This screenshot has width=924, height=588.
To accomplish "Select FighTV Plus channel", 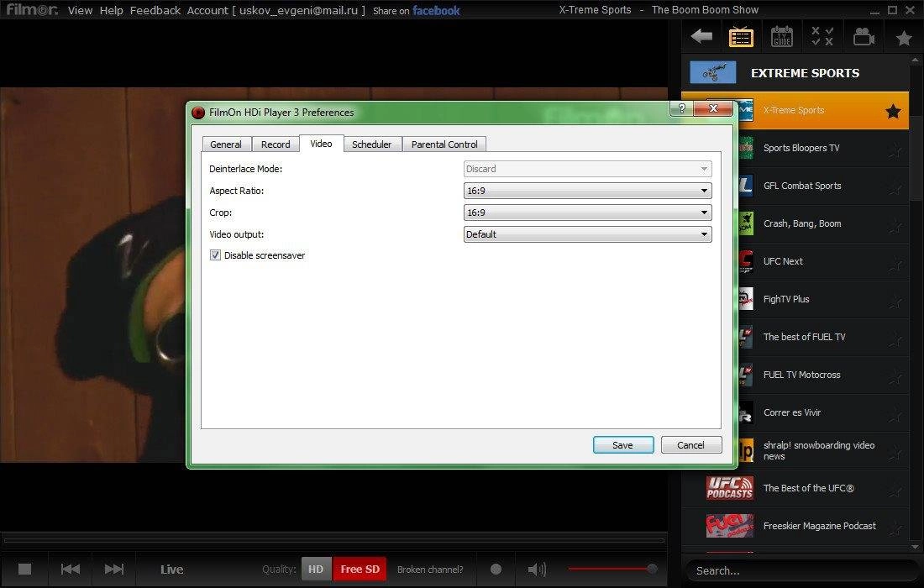I will click(x=786, y=299).
